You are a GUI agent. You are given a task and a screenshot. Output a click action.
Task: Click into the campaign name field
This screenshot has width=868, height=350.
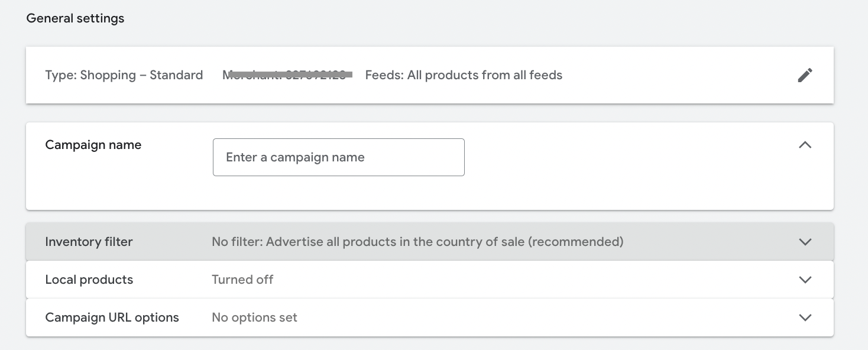click(338, 157)
